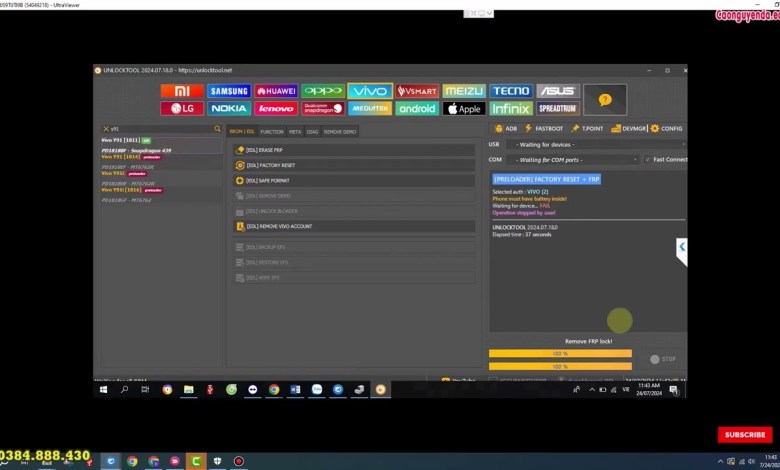Open the Fastboot tool

point(544,128)
